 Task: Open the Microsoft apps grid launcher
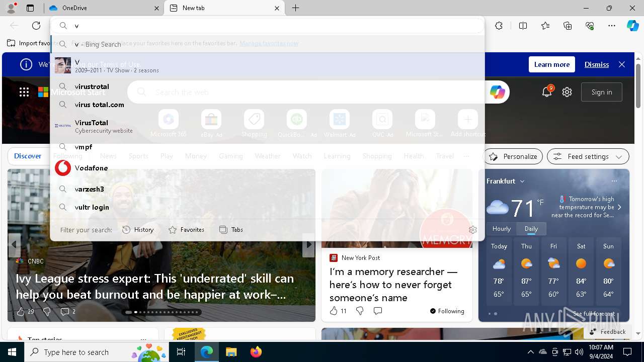[24, 92]
